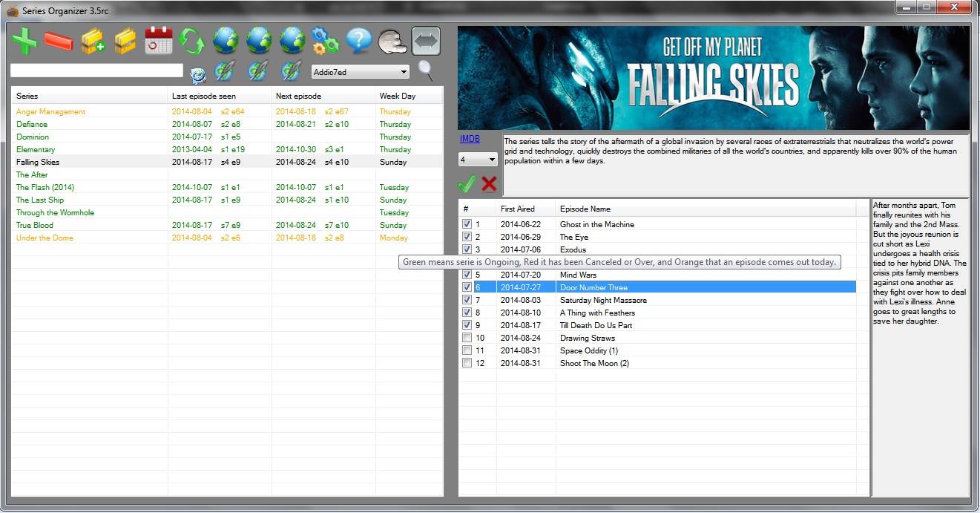Select the Under the Dome series row
This screenshot has width=980, height=513.
(x=227, y=238)
